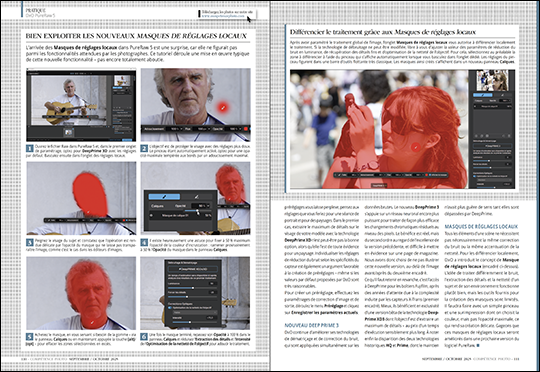Select the blue brush tab in large screenshot panel
The image size is (540, 372).
pos(483,95)
